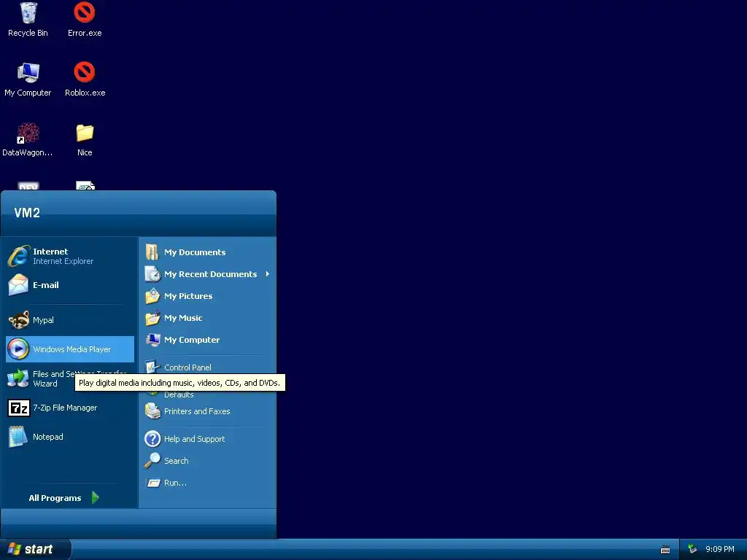
Task: Open My Documents folder
Action: coord(207,252)
